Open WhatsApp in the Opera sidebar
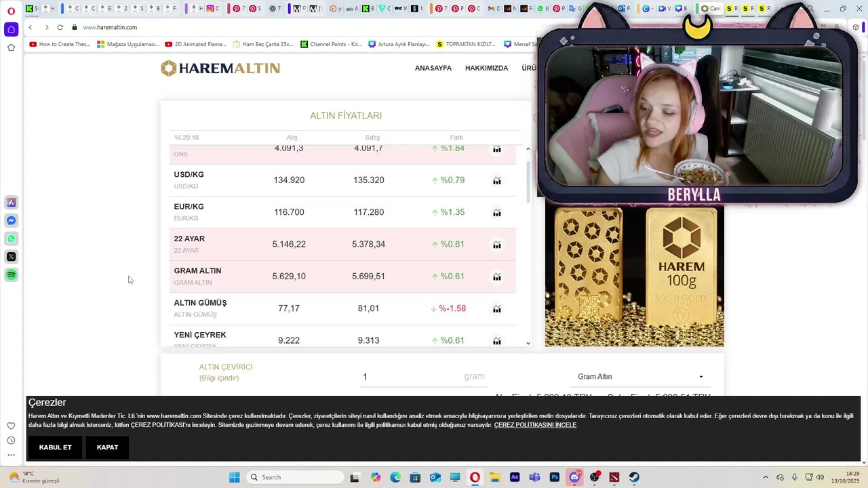This screenshot has height=488, width=868. (x=12, y=239)
